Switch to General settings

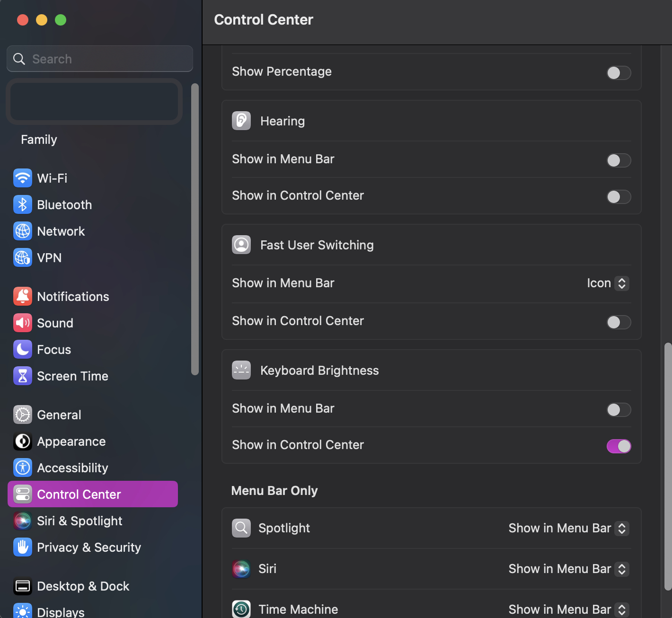(93, 415)
